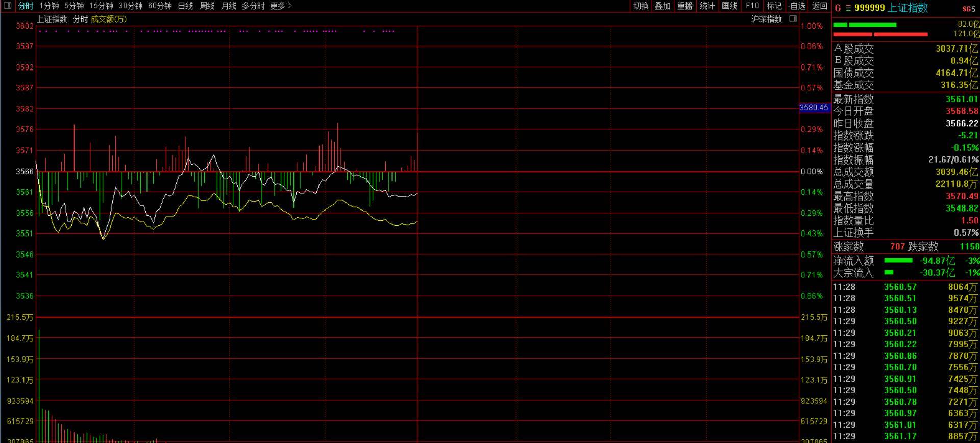Click the 切换 button
Viewport: 980px width, 443px height.
pyautogui.click(x=641, y=6)
